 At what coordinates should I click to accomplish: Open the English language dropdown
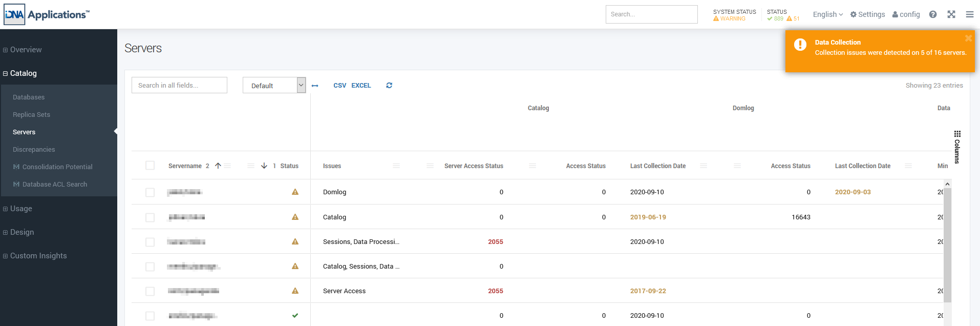click(x=827, y=14)
